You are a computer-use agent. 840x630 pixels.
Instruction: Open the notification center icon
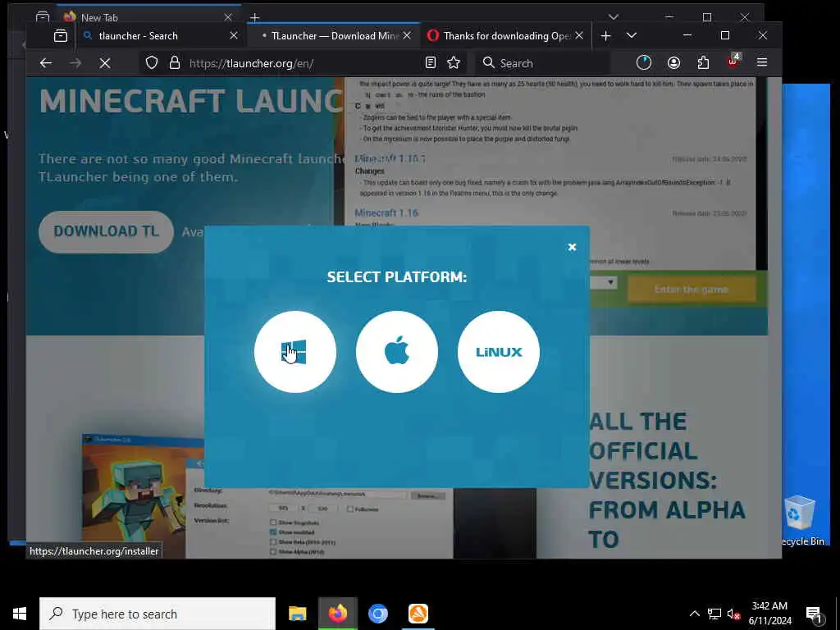point(814,614)
